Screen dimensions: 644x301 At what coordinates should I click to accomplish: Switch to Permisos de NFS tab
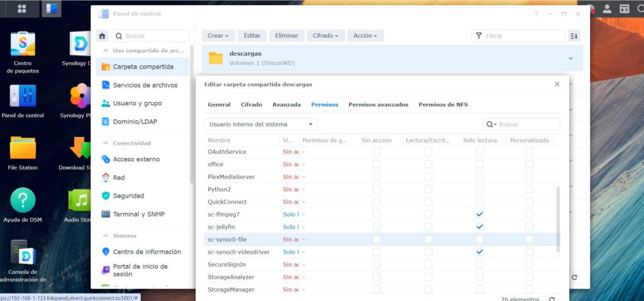[x=443, y=105]
